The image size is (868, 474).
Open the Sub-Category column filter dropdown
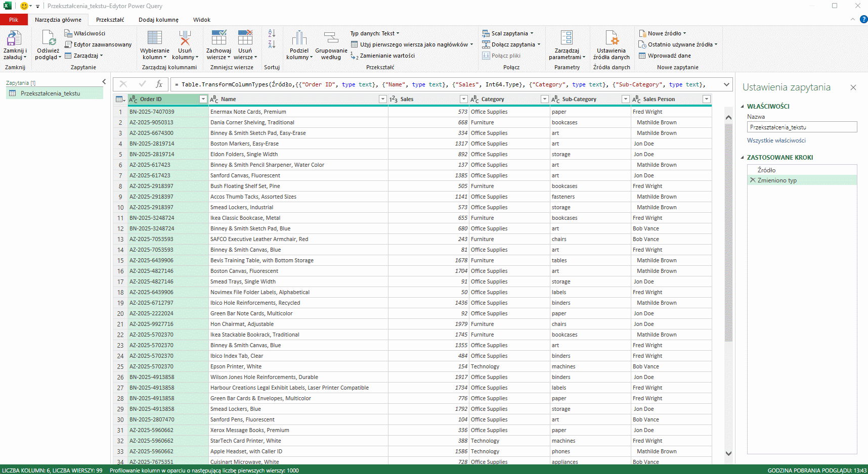625,99
